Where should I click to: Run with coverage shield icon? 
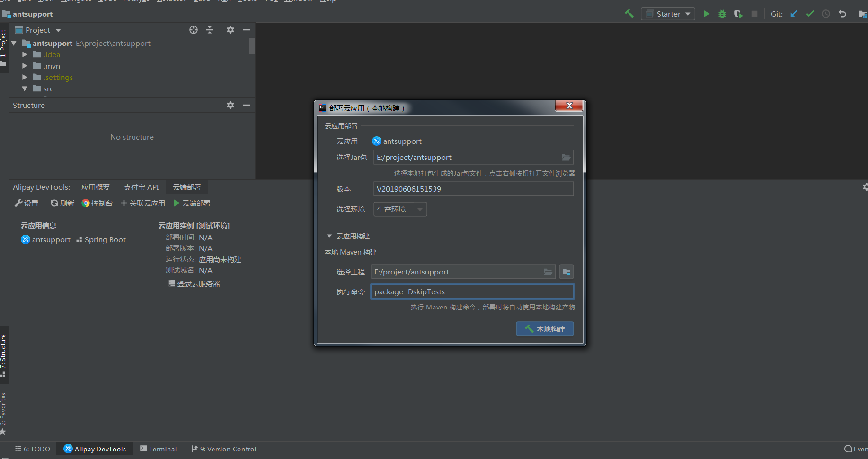(x=738, y=14)
